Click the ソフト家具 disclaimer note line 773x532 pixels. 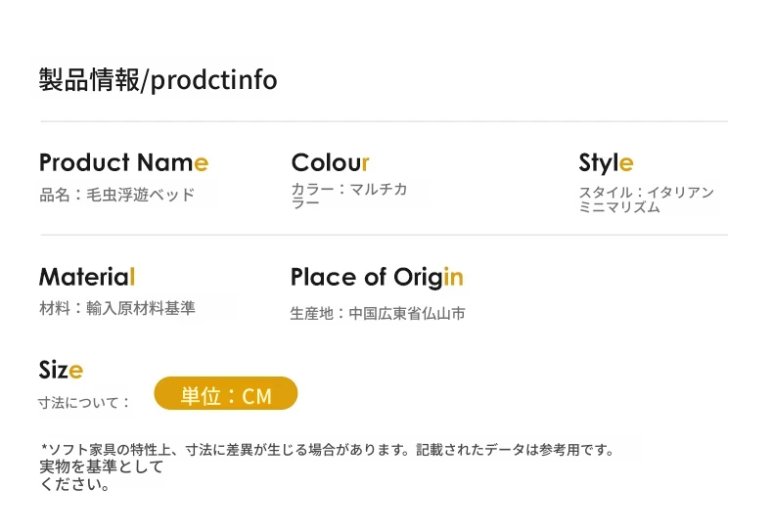pyautogui.click(x=328, y=450)
